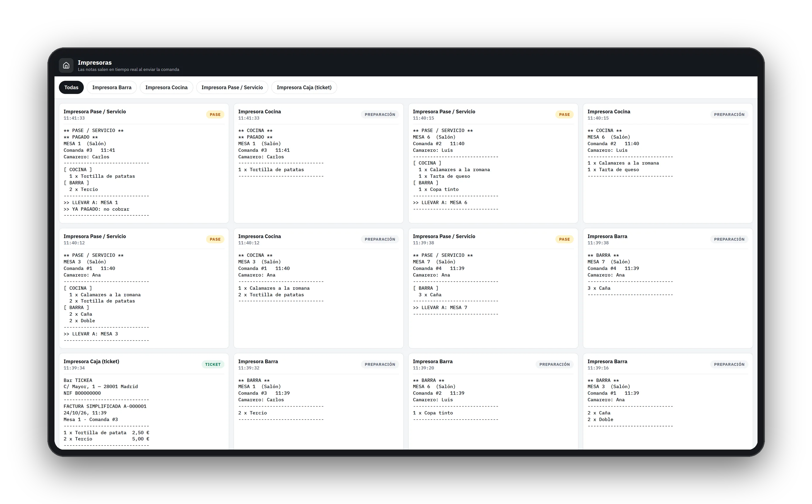This screenshot has width=812, height=504.
Task: Click PREPARACIÓN badge on Barra 11:39:20 card
Action: (555, 364)
